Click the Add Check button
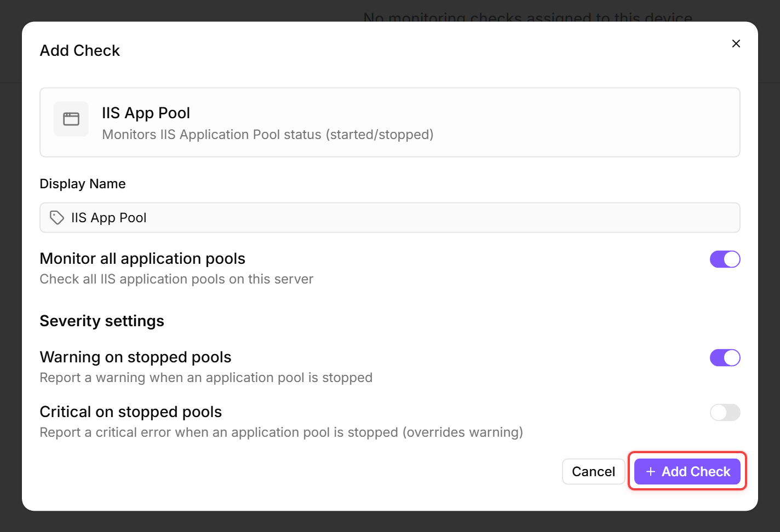The image size is (780, 532). pyautogui.click(x=687, y=471)
